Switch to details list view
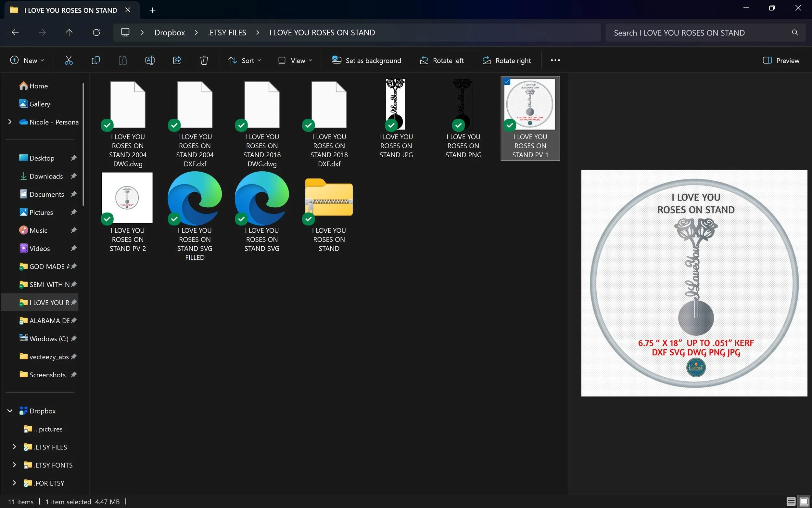 point(791,501)
